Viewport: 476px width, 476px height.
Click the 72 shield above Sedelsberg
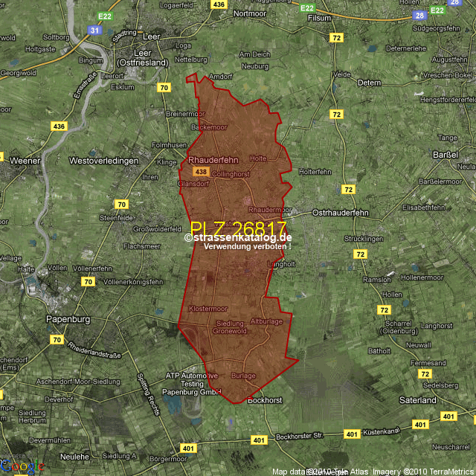pos(425,373)
